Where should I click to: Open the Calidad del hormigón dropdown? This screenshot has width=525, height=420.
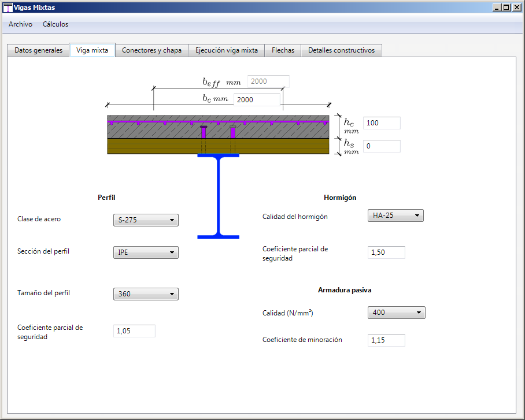tap(395, 215)
